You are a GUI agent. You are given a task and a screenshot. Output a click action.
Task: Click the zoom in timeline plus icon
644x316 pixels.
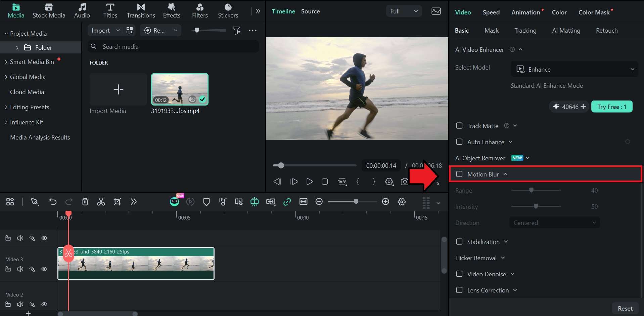385,202
